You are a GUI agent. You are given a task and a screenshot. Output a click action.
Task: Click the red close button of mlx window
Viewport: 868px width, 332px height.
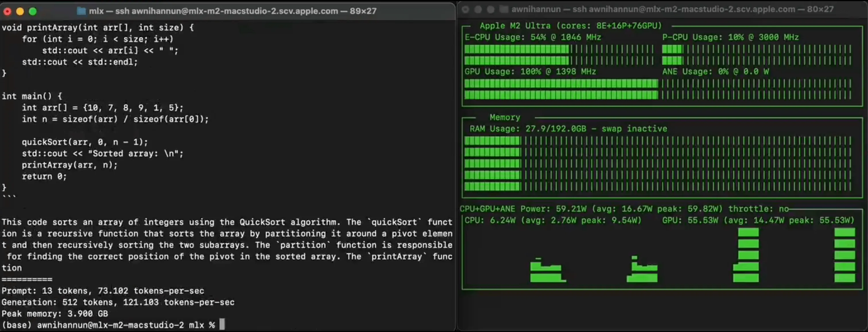(x=7, y=11)
